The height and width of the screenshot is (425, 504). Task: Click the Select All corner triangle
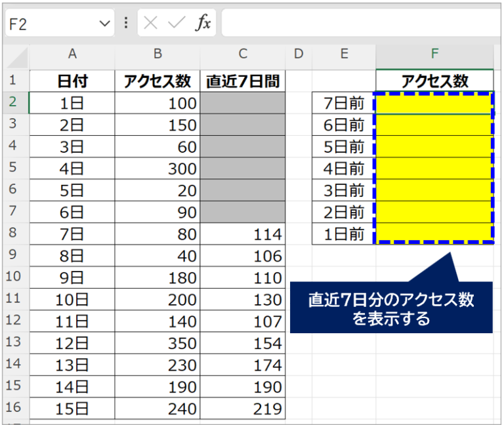[x=16, y=58]
